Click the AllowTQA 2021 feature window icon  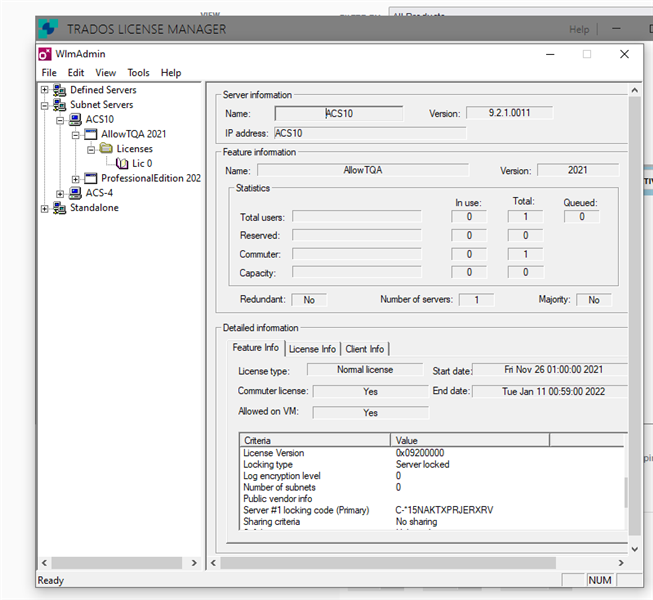pyautogui.click(x=90, y=134)
